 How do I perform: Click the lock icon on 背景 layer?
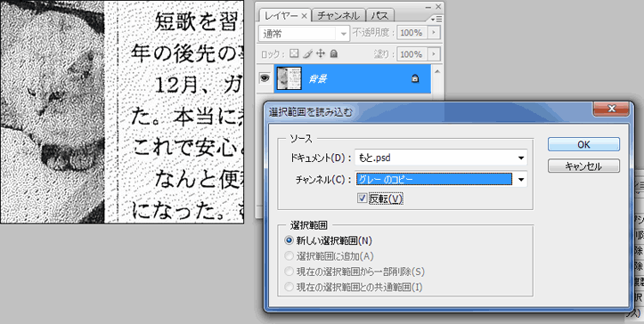[x=415, y=78]
